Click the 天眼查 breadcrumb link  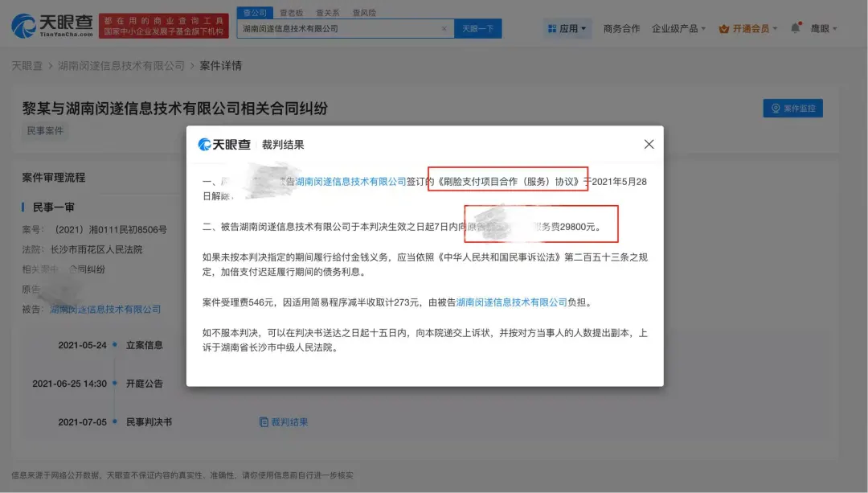(27, 65)
